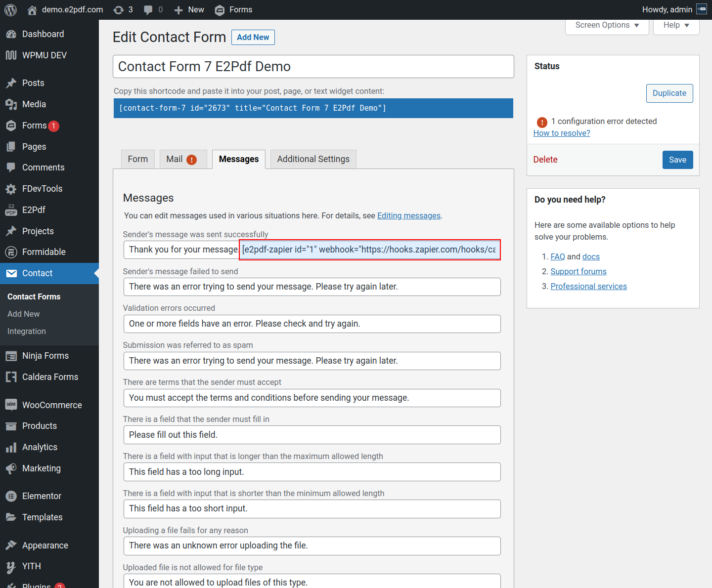Open E2Pdf from the sidebar
The image size is (712, 588).
click(x=34, y=210)
